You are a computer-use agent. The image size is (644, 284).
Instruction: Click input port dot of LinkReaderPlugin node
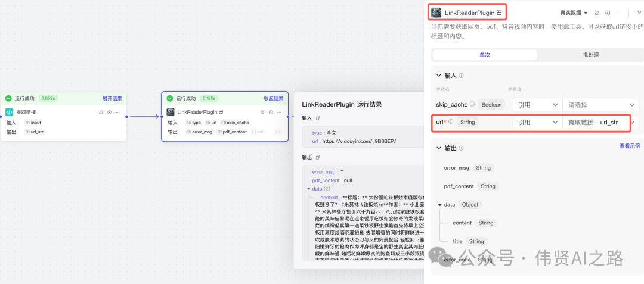(162, 117)
